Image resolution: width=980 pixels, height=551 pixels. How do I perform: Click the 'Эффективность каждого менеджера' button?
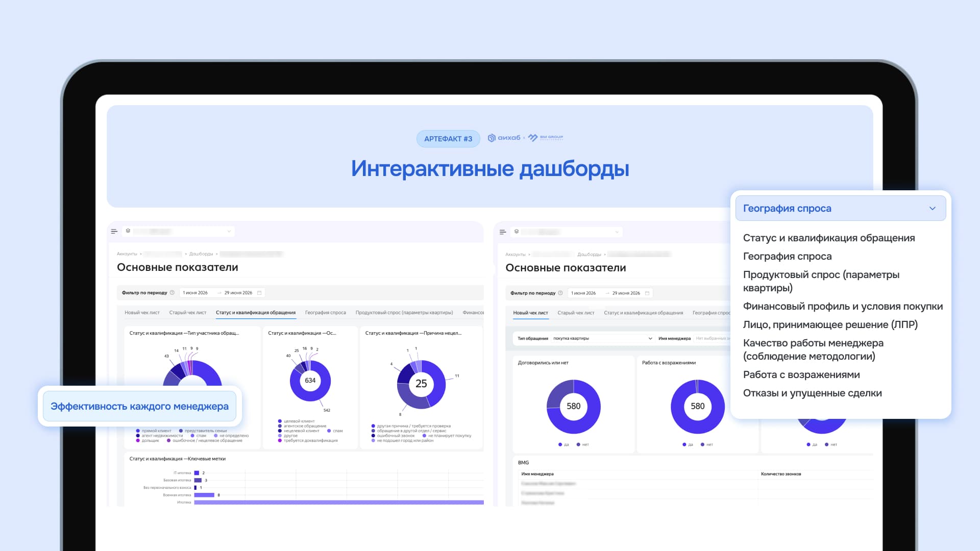pyautogui.click(x=139, y=406)
